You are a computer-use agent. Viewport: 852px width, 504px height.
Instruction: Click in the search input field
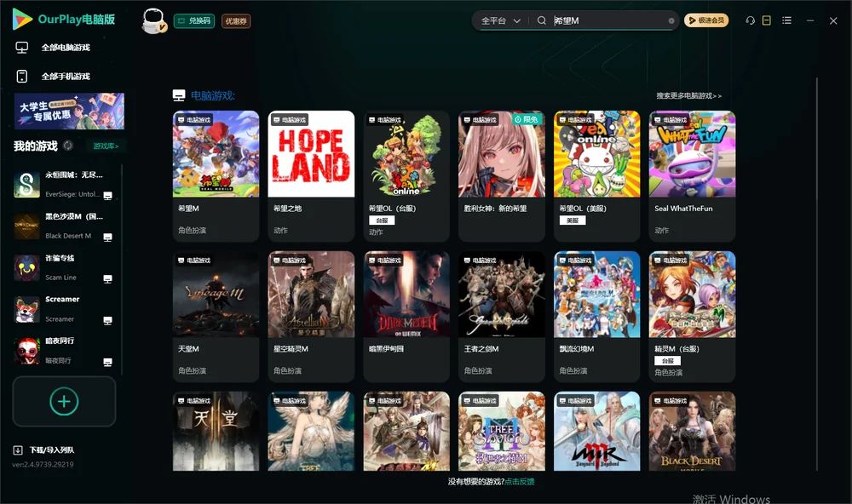608,20
